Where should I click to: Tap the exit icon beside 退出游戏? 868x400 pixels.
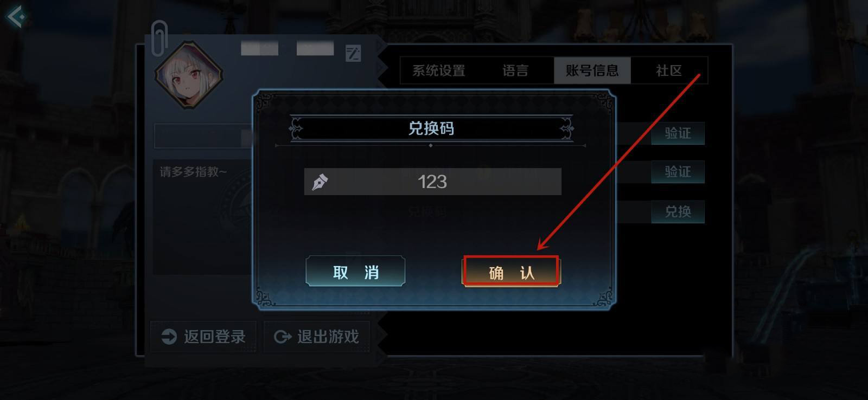tap(283, 337)
